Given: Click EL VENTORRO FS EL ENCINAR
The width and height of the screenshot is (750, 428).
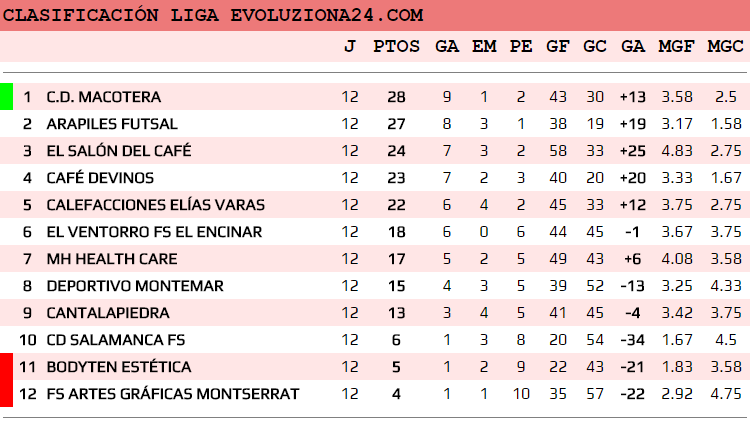Looking at the screenshot, I should (154, 232).
